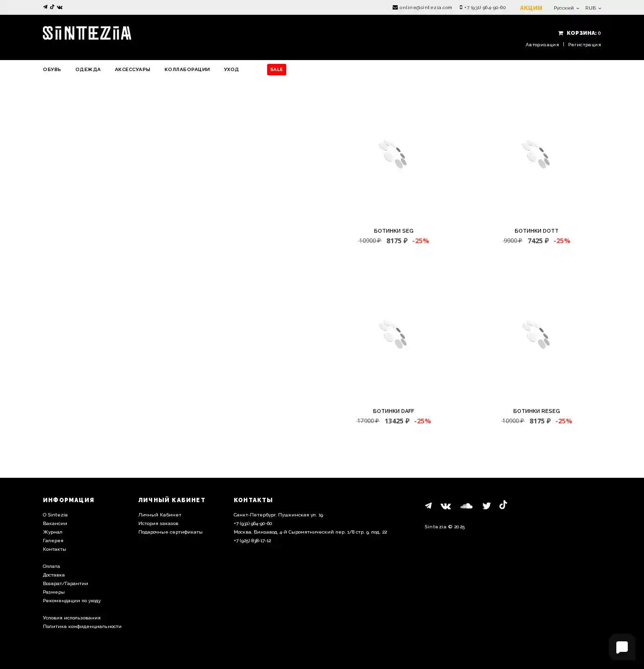Open the footer TikTok icon
Viewport: 644px width, 669px height.
(x=503, y=505)
